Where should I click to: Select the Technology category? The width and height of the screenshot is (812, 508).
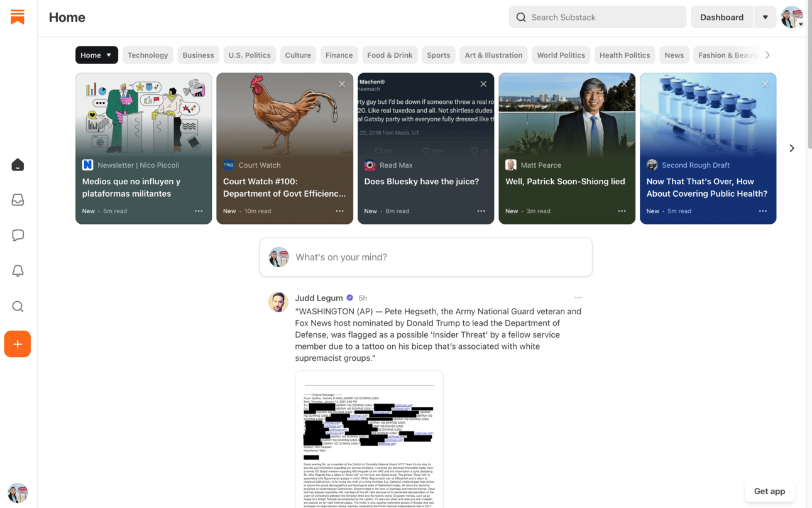tap(148, 55)
